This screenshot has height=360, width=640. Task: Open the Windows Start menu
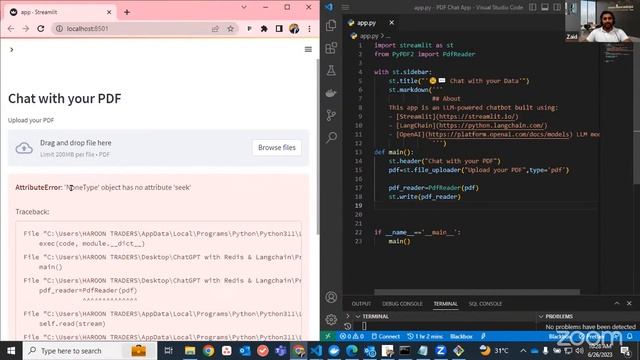point(11,351)
